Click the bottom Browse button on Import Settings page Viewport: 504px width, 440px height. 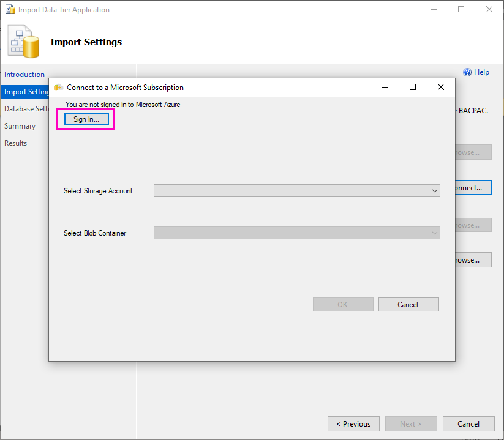pos(475,259)
